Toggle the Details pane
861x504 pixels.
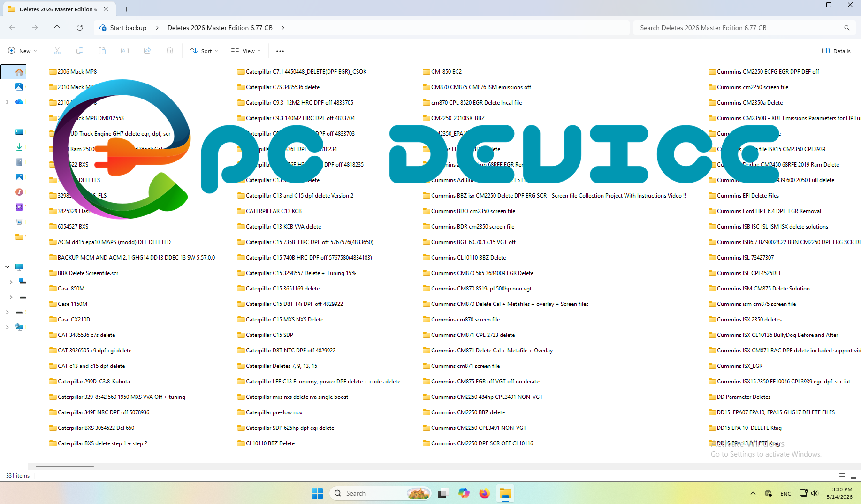point(837,51)
